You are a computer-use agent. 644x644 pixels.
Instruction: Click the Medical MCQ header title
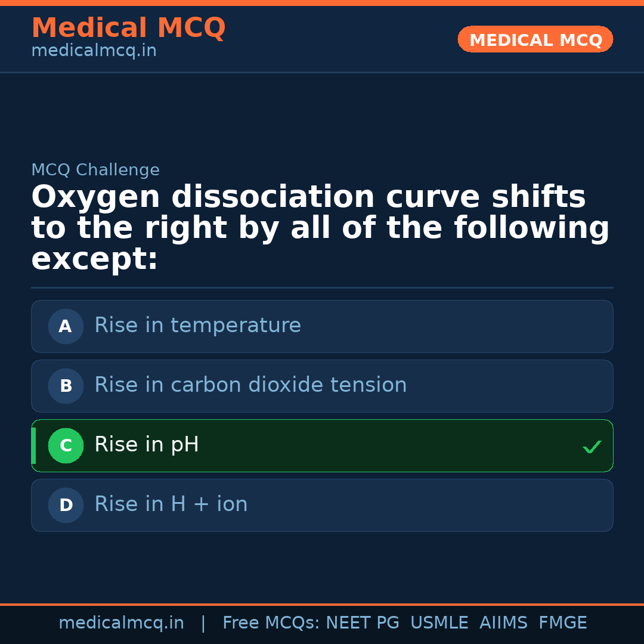point(128,28)
